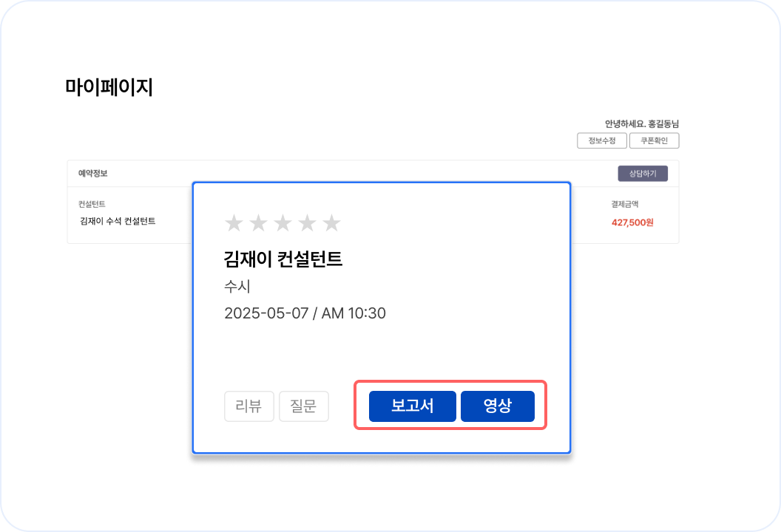Open the 보고서 report
Viewport: 781px width, 532px height.
pos(412,406)
